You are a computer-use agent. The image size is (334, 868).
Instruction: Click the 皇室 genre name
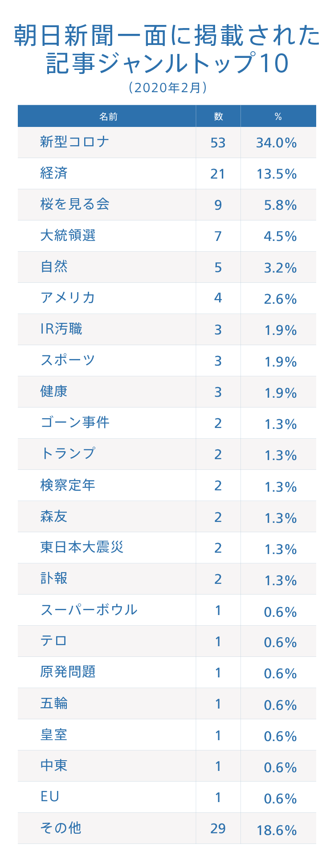click(x=54, y=734)
